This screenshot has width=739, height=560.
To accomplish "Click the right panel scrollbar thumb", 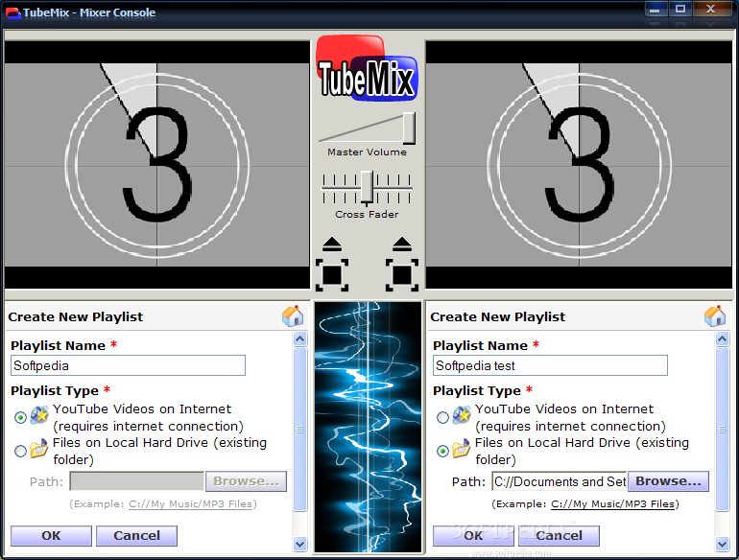I will click(722, 430).
